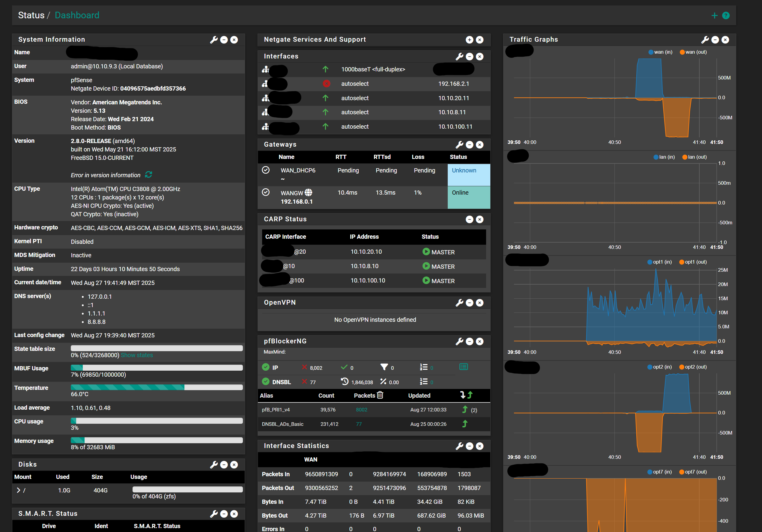Open the Traffic Graphs wrench settings
Screen dimensions: 762x532
click(705, 40)
